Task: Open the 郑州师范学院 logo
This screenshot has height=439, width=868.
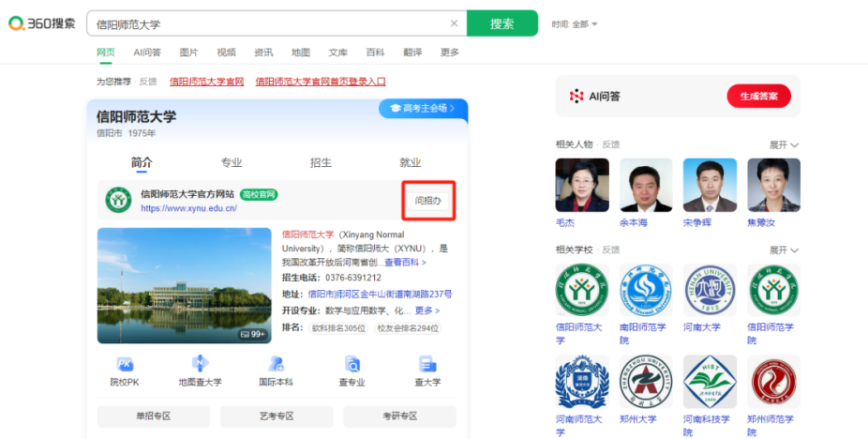Action: [x=774, y=382]
